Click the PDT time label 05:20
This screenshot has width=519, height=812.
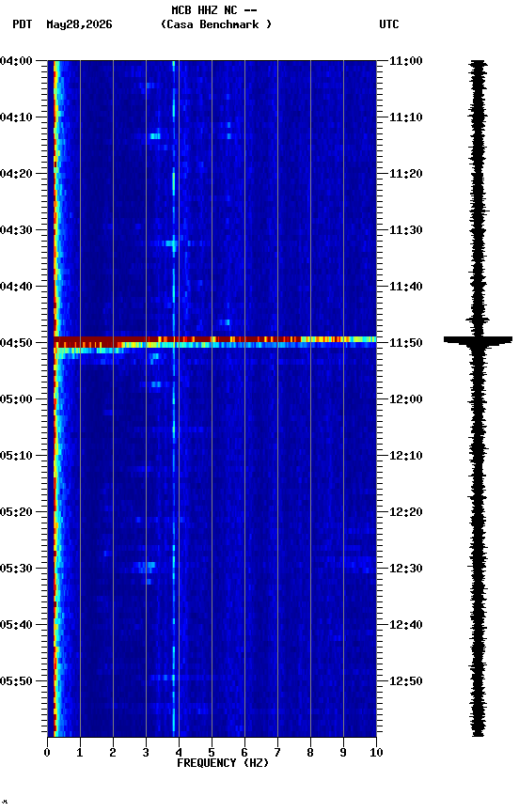(16, 512)
